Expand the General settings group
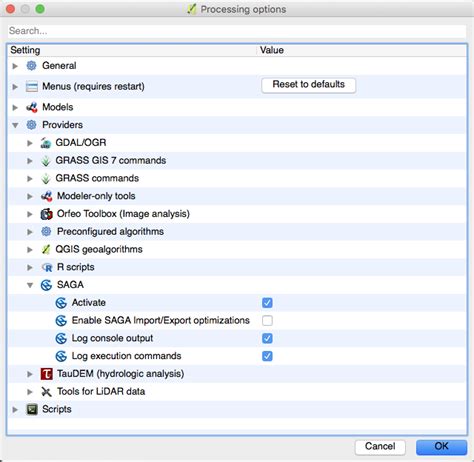474x462 pixels. 15,66
